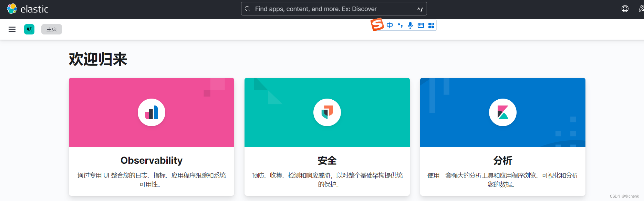The height and width of the screenshot is (201, 644).
Task: Click the elastic wordmark text
Action: point(34,9)
